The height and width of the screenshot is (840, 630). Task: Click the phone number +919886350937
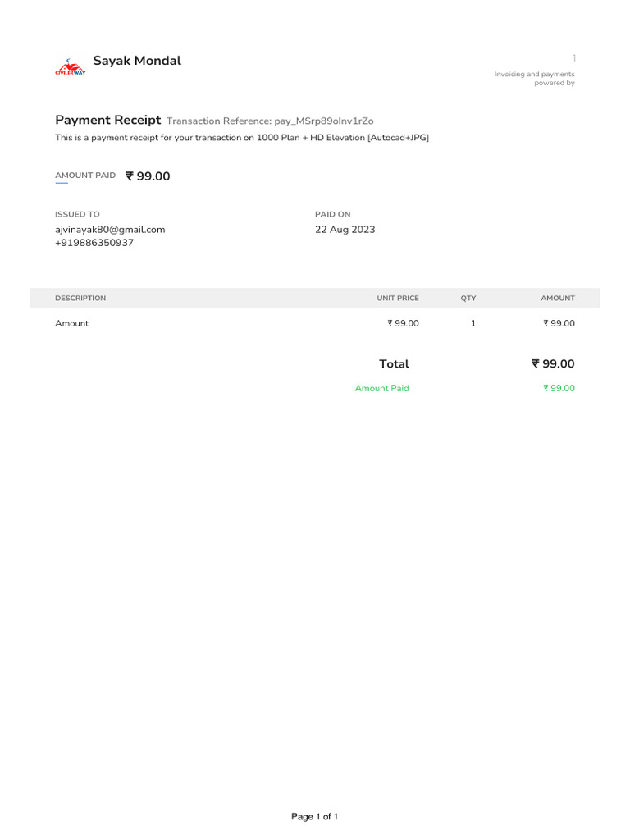[x=94, y=243]
